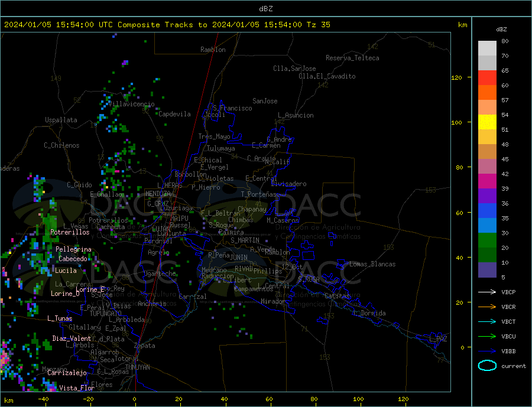Click the cyan VBCT arrow icon
The width and height of the screenshot is (532, 407).
coord(487,321)
